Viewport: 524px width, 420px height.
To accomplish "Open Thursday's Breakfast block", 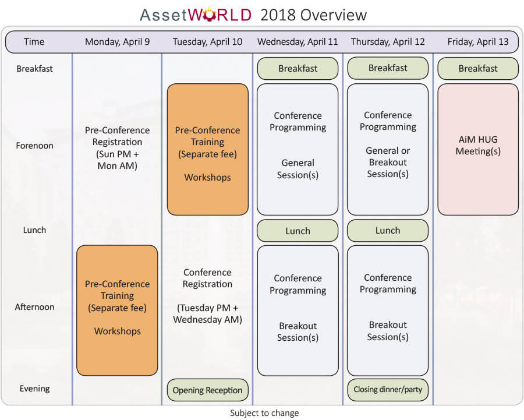I will (x=388, y=68).
